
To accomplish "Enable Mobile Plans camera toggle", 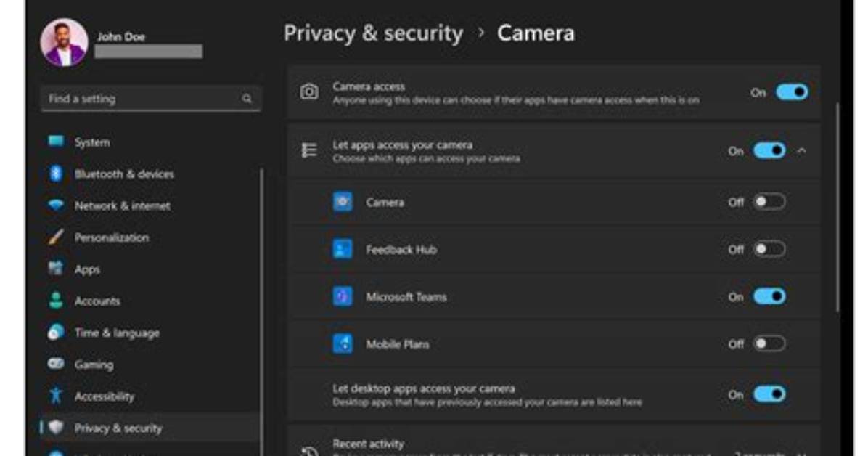I will click(769, 343).
